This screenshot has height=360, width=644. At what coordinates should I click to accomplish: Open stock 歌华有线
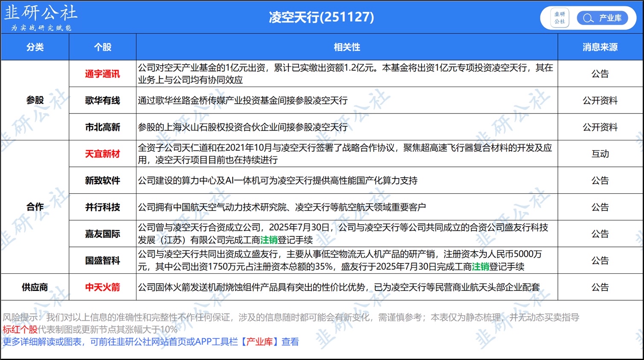(102, 100)
